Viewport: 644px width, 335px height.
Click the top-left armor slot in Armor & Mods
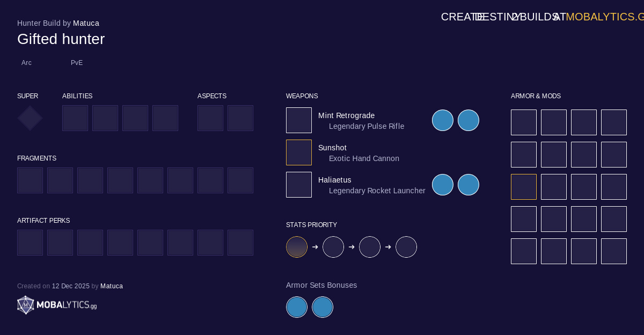(x=524, y=122)
